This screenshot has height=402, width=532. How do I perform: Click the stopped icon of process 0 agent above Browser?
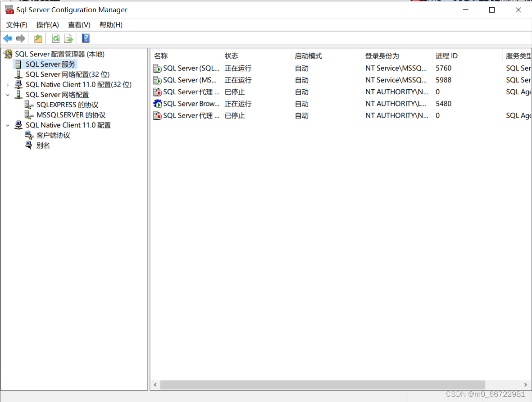157,92
